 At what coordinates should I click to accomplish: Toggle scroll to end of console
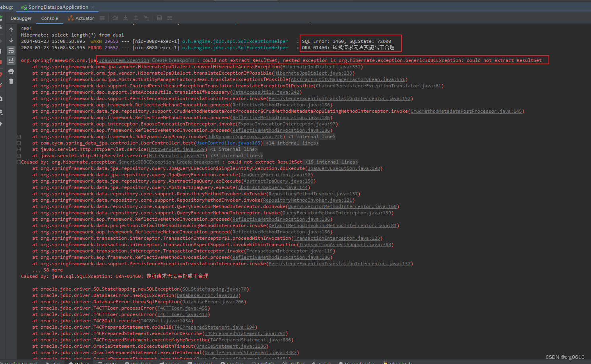click(x=11, y=61)
